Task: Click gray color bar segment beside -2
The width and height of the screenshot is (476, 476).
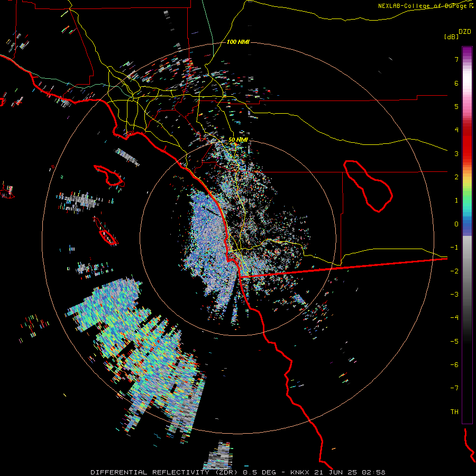Action: 467,271
